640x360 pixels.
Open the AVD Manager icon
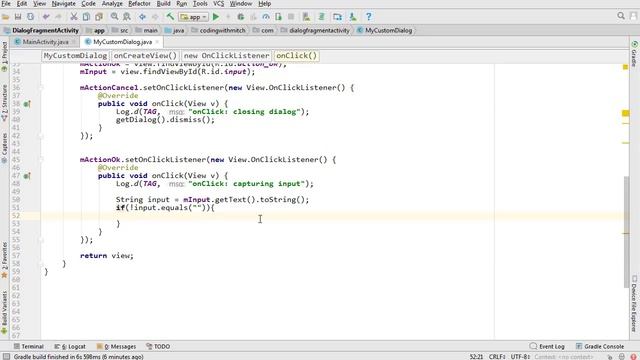pos(306,17)
